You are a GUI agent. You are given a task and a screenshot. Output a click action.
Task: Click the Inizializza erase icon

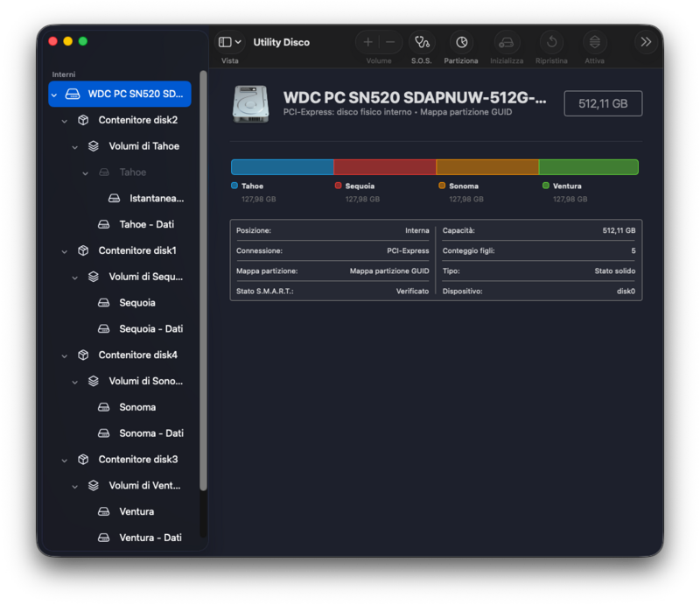[x=507, y=42]
